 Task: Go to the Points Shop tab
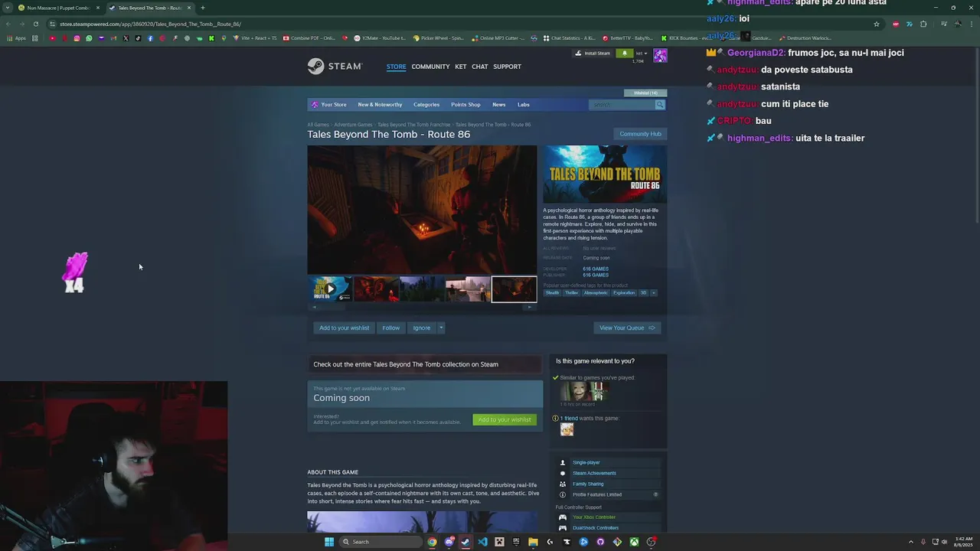(x=465, y=105)
